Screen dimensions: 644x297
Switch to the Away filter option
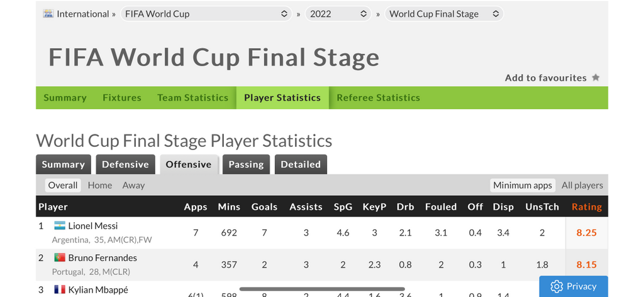point(133,185)
